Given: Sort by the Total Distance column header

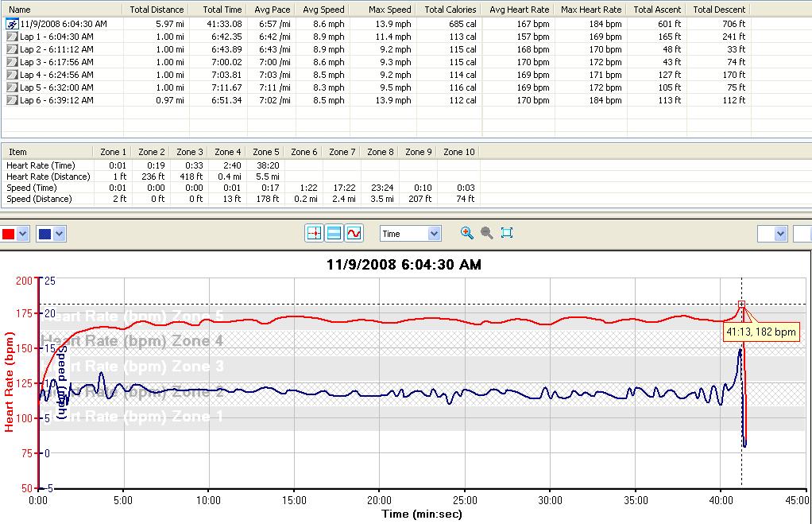Looking at the screenshot, I should (x=156, y=10).
